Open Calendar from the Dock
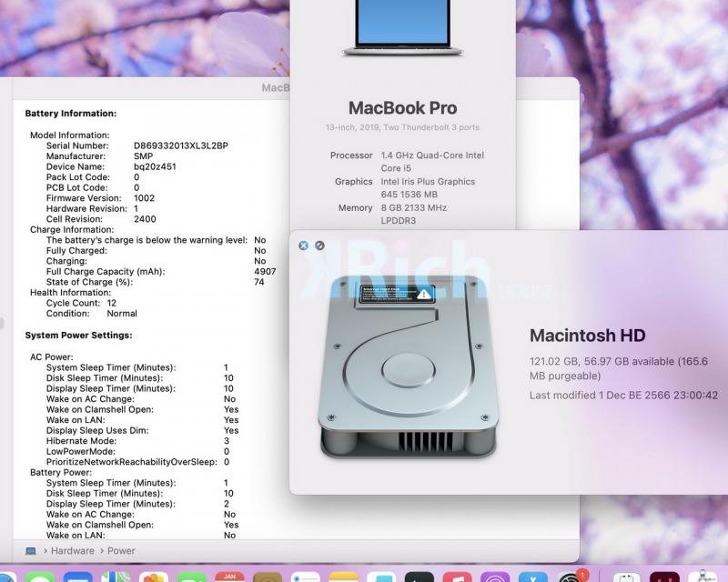The image size is (728, 582). [x=230, y=577]
